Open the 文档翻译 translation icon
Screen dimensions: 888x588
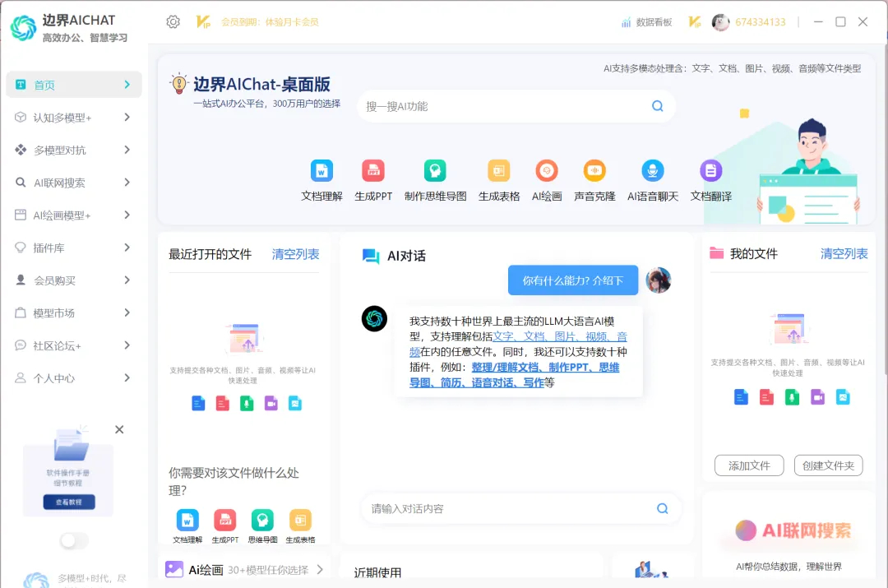tap(710, 171)
